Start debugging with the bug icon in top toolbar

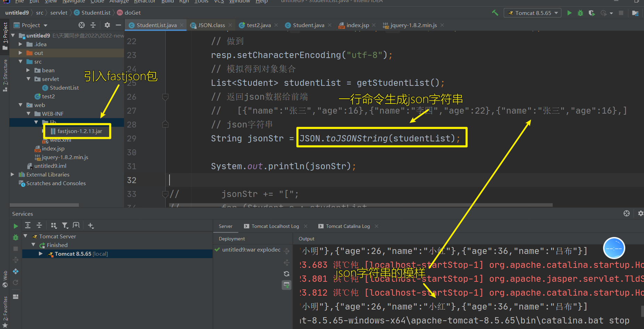coord(580,13)
